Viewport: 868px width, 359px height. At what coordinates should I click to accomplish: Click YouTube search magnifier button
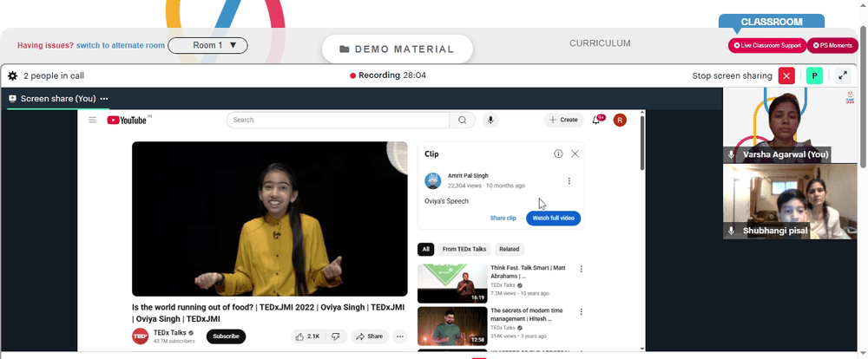pyautogui.click(x=463, y=120)
